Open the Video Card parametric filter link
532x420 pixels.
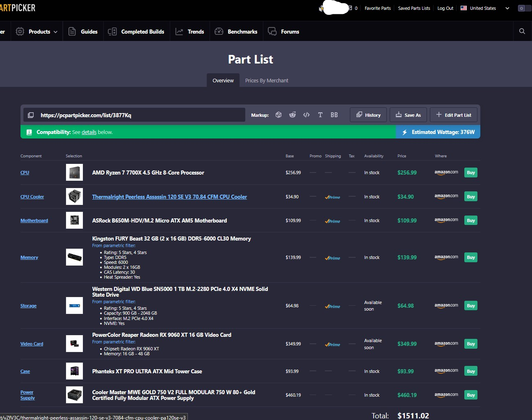tap(114, 342)
